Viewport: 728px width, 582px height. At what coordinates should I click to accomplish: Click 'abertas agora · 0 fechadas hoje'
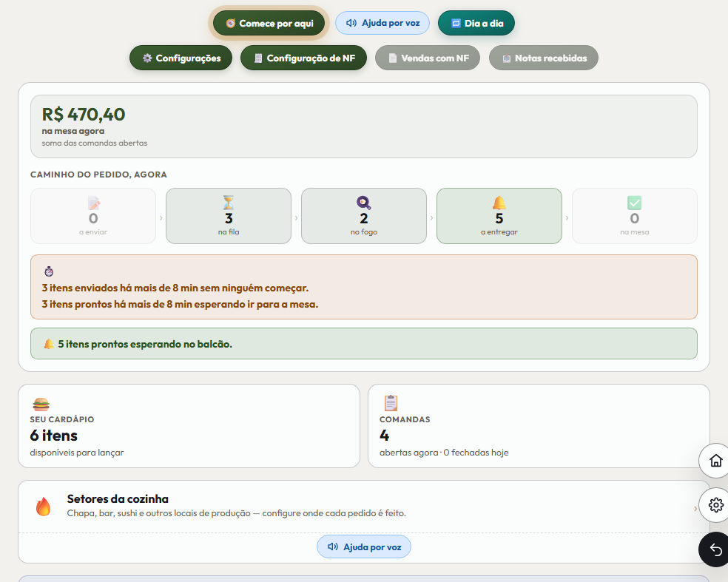tap(444, 453)
